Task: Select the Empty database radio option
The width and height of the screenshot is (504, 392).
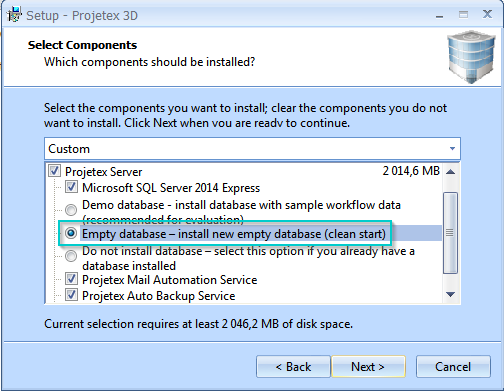Action: point(71,233)
